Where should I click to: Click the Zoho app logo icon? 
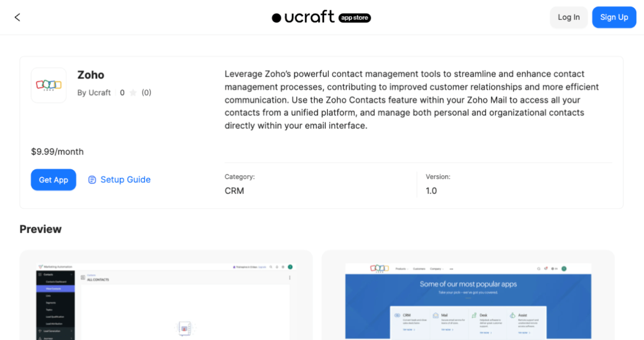point(49,85)
